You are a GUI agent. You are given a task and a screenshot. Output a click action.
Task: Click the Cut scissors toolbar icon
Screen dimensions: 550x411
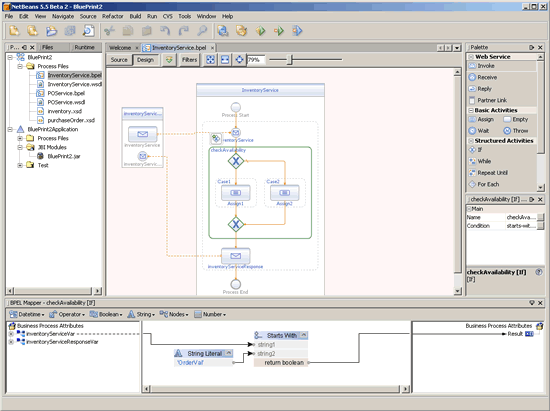coord(109,31)
